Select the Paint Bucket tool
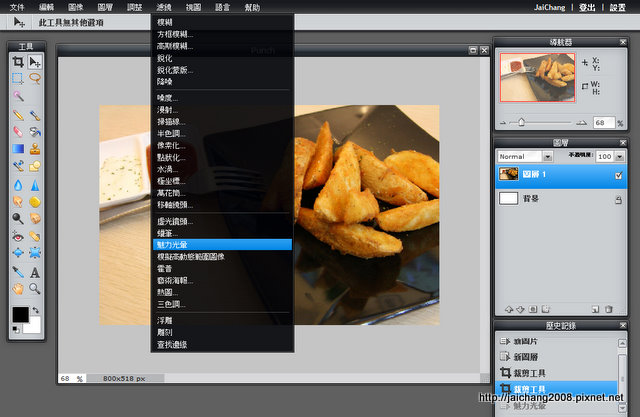The height and width of the screenshot is (417, 640). [x=35, y=132]
